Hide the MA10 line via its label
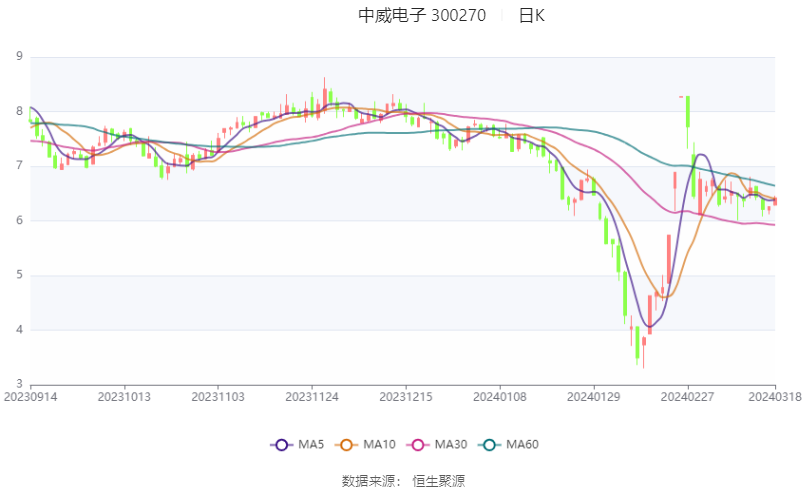807x491 pixels. [379, 445]
